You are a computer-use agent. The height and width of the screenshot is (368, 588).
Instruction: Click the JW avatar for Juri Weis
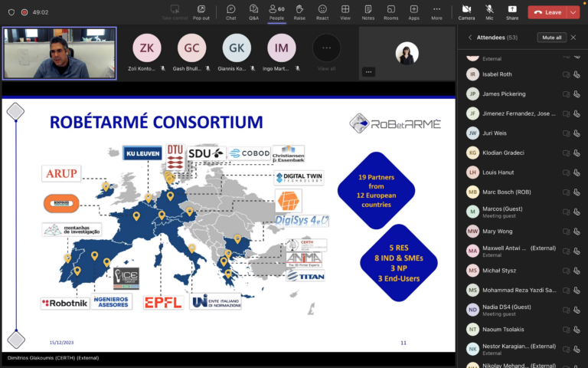(x=472, y=133)
